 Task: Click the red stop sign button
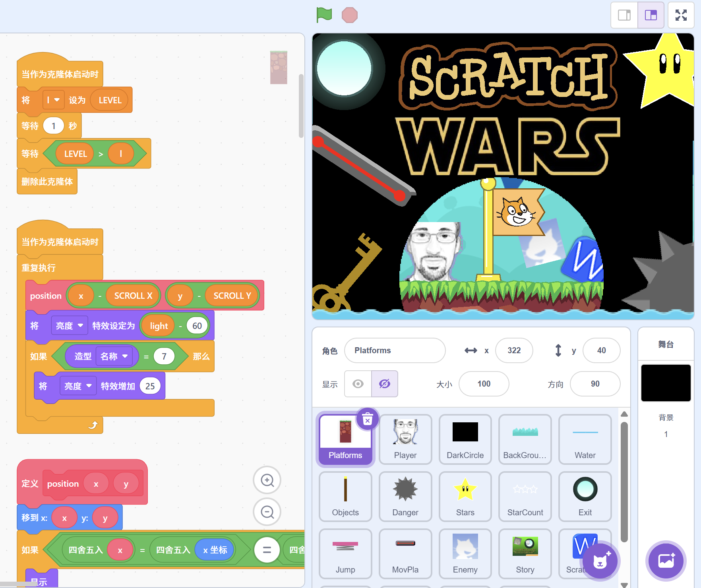pos(350,15)
